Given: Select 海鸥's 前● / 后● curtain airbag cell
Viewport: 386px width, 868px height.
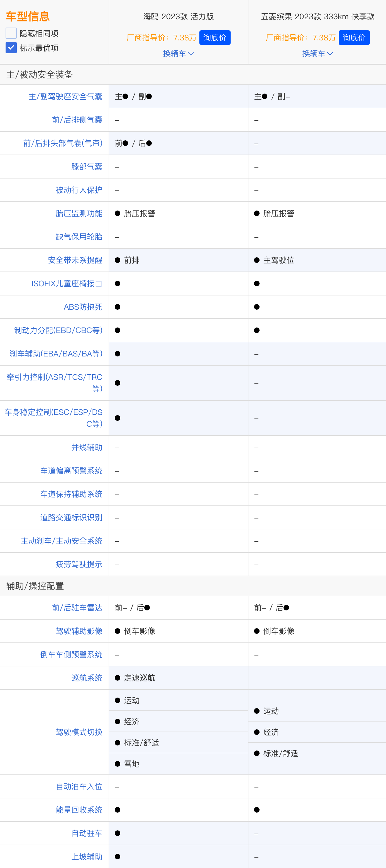Looking at the screenshot, I should tap(178, 143).
